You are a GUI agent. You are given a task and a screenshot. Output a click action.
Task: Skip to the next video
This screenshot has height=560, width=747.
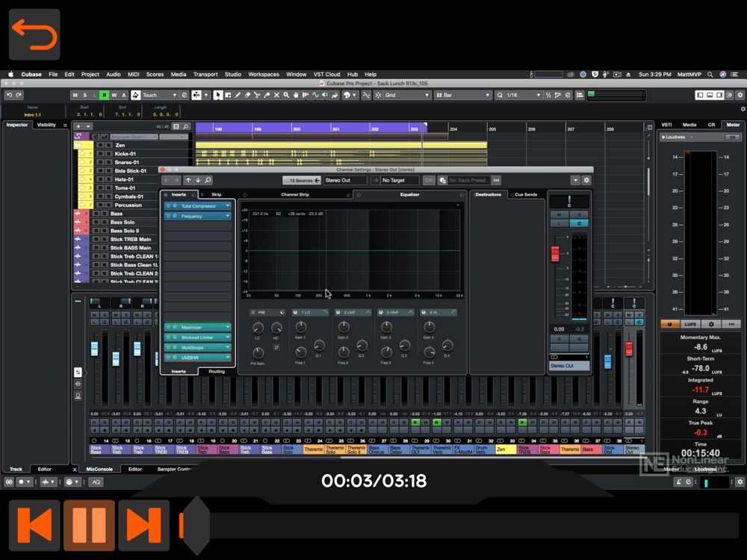point(144,525)
